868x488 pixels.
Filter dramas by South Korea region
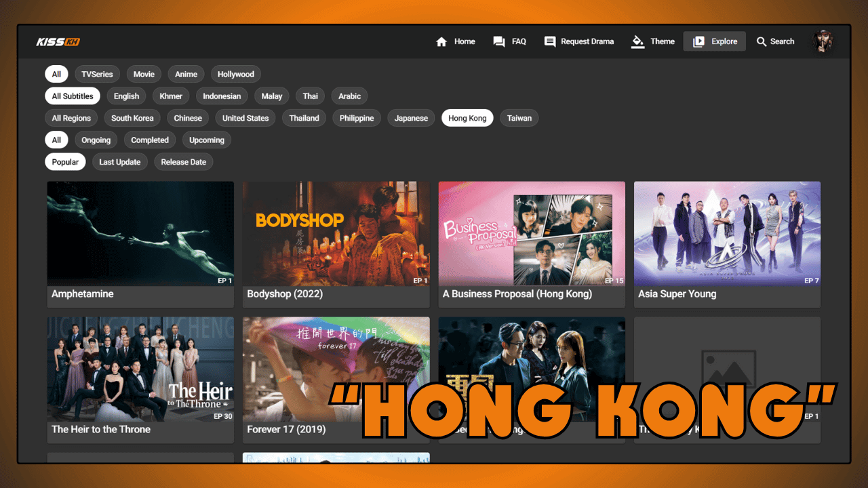click(132, 118)
